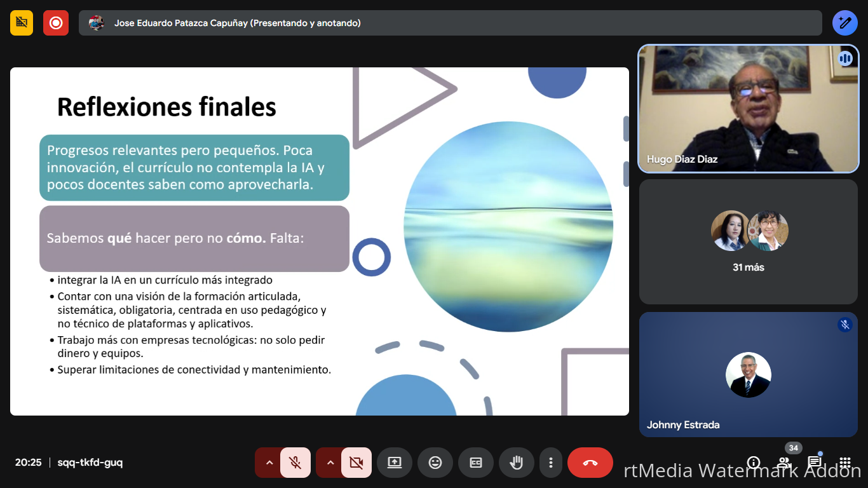Open the yellow rtMedia watermark icon
868x488 pixels.
(x=21, y=23)
